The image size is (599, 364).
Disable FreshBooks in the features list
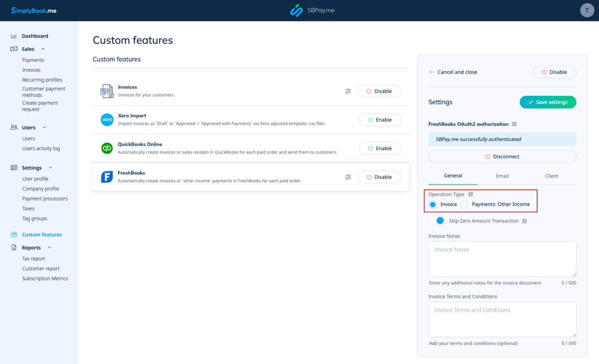379,177
